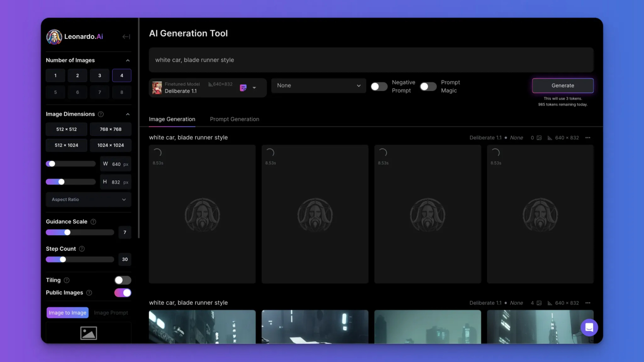
Task: Open the Aspect Ratio dropdown
Action: pyautogui.click(x=89, y=200)
